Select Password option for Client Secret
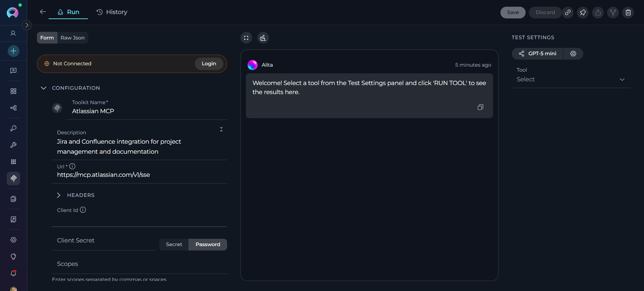Viewport: 644px width, 291px height. (208, 244)
